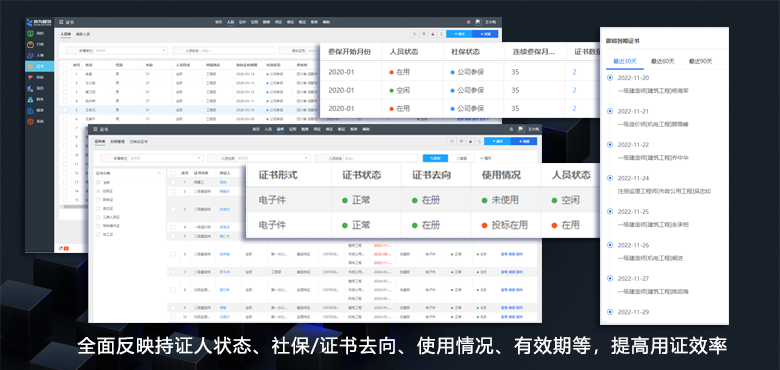The height and width of the screenshot is (370, 780).
Task: Click 人员姓名 input in front 证书 window
Action: pyautogui.click(x=381, y=158)
